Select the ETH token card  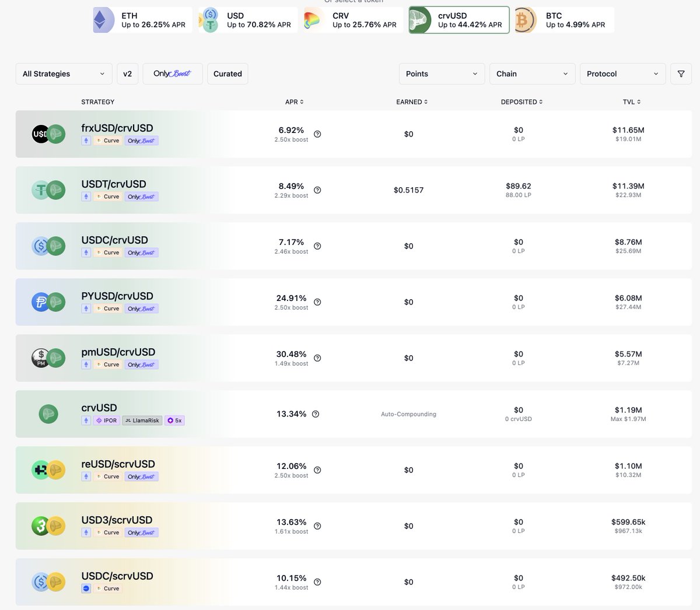[142, 20]
